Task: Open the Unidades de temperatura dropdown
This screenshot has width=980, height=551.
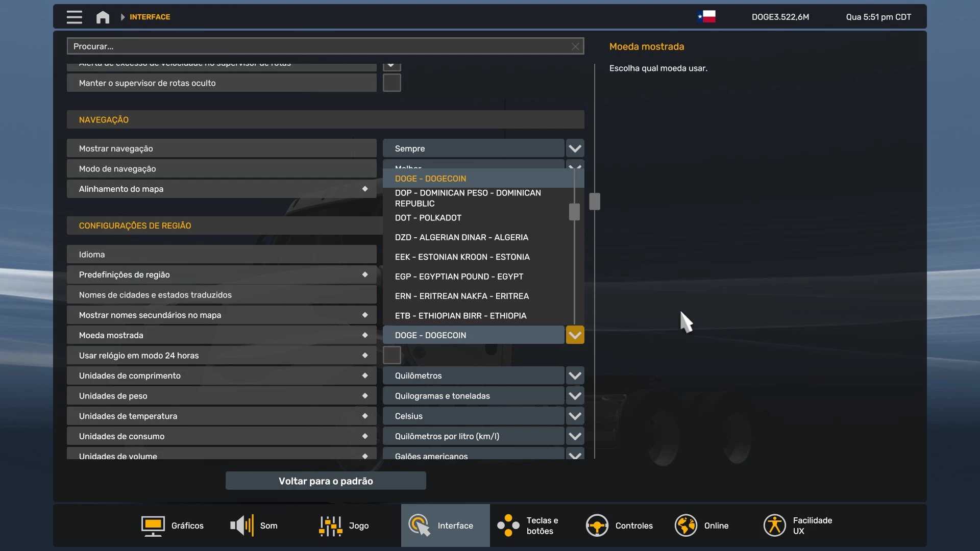Action: (x=575, y=416)
